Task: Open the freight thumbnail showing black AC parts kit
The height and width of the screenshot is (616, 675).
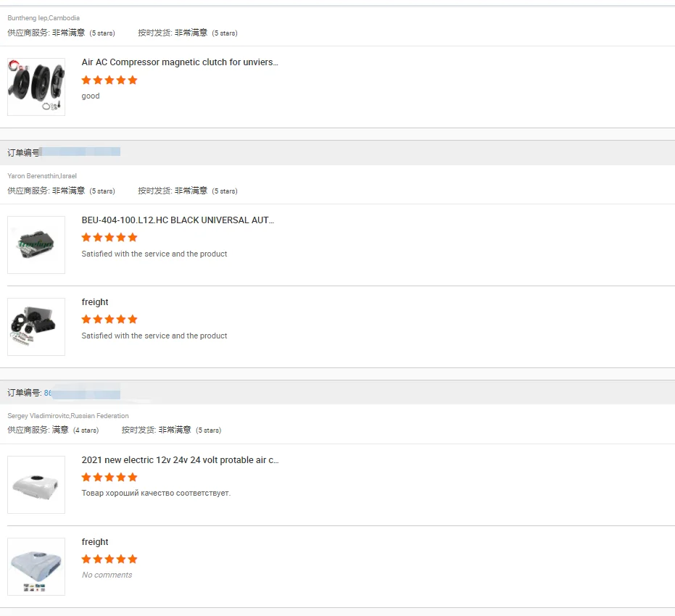Action: click(x=36, y=327)
